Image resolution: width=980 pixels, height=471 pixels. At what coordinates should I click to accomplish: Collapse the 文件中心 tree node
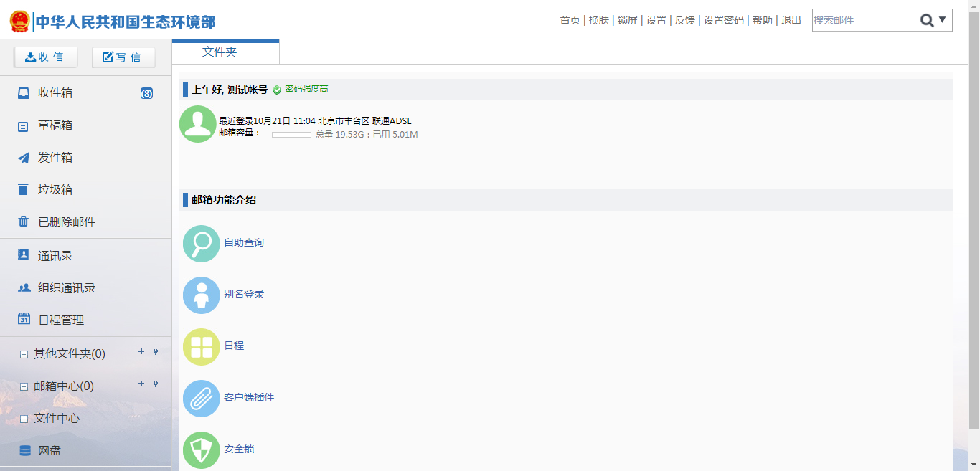(24, 419)
